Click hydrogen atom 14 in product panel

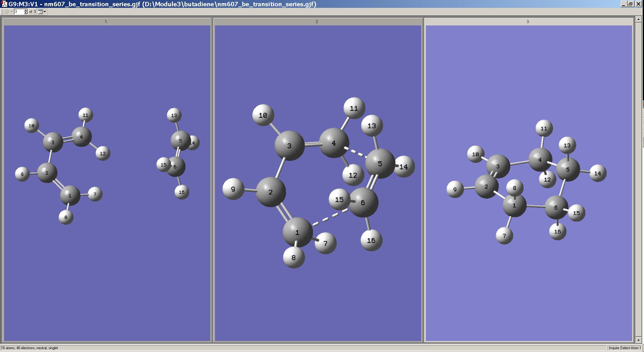(598, 173)
